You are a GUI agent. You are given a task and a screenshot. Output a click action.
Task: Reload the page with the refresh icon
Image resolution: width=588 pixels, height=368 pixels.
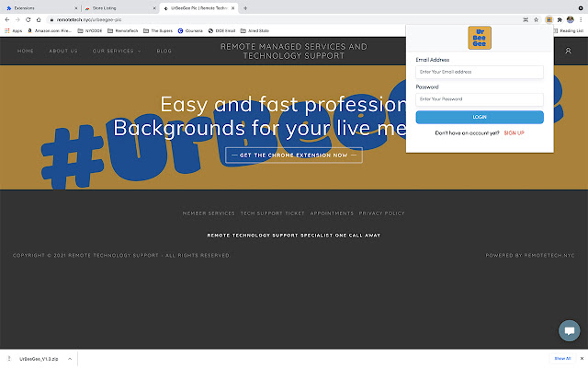pos(28,19)
